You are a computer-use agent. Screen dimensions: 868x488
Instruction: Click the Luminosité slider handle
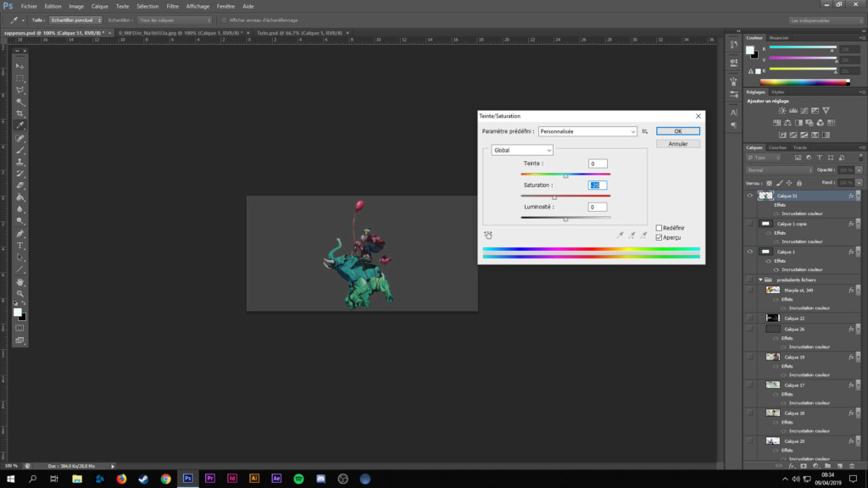tap(565, 219)
